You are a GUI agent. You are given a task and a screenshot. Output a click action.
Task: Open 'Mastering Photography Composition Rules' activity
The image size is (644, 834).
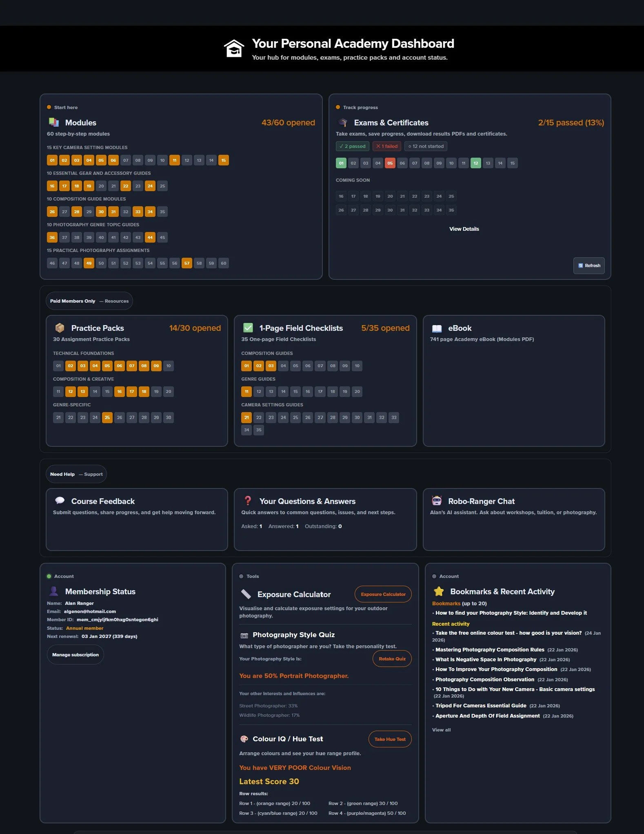[490, 650]
